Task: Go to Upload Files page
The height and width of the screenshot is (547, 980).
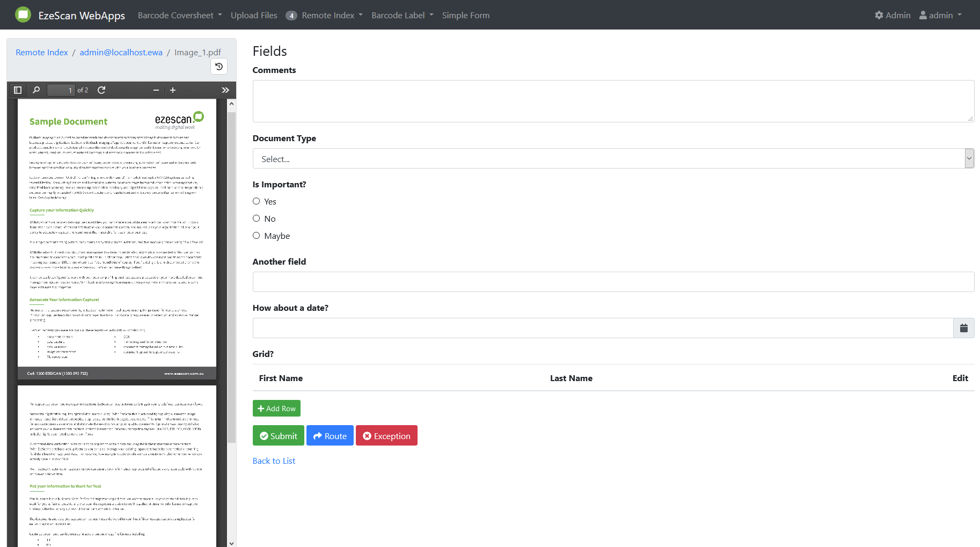Action: pyautogui.click(x=254, y=15)
